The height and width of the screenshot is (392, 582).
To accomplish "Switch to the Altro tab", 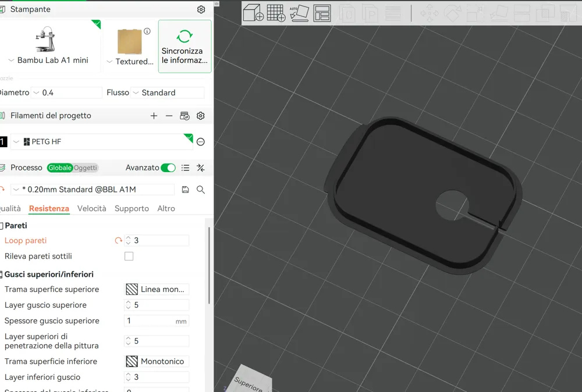I will click(x=166, y=208).
